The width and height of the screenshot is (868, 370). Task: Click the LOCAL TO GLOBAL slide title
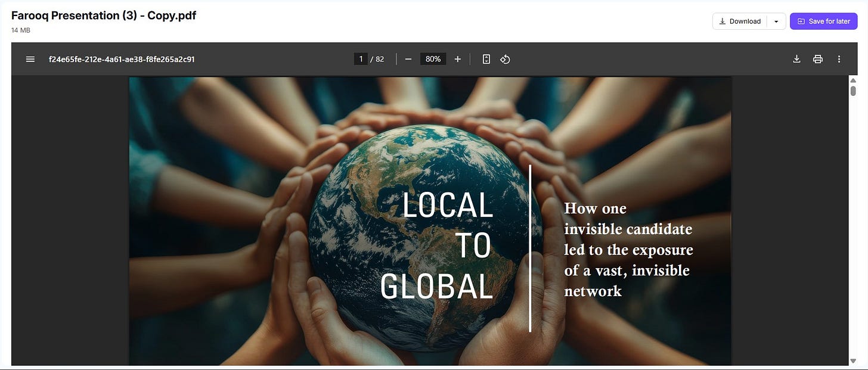(437, 245)
